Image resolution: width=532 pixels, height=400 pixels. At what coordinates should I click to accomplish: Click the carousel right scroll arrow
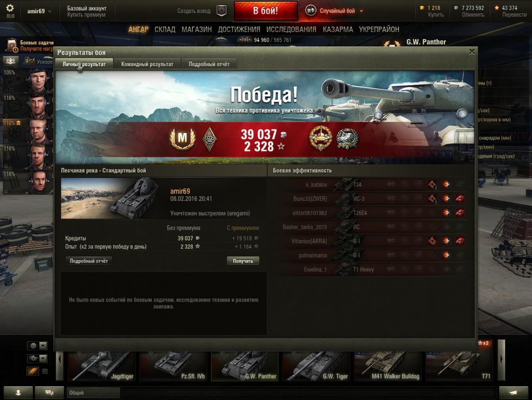(501, 359)
